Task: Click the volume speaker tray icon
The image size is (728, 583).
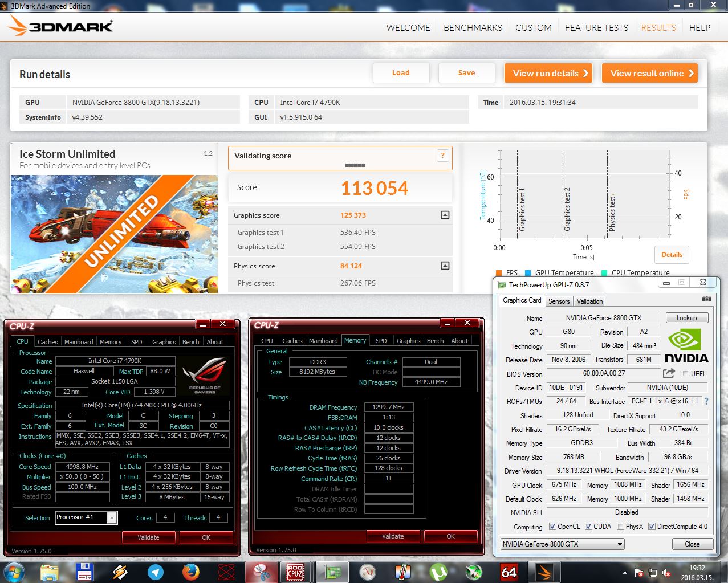Action: (x=665, y=573)
